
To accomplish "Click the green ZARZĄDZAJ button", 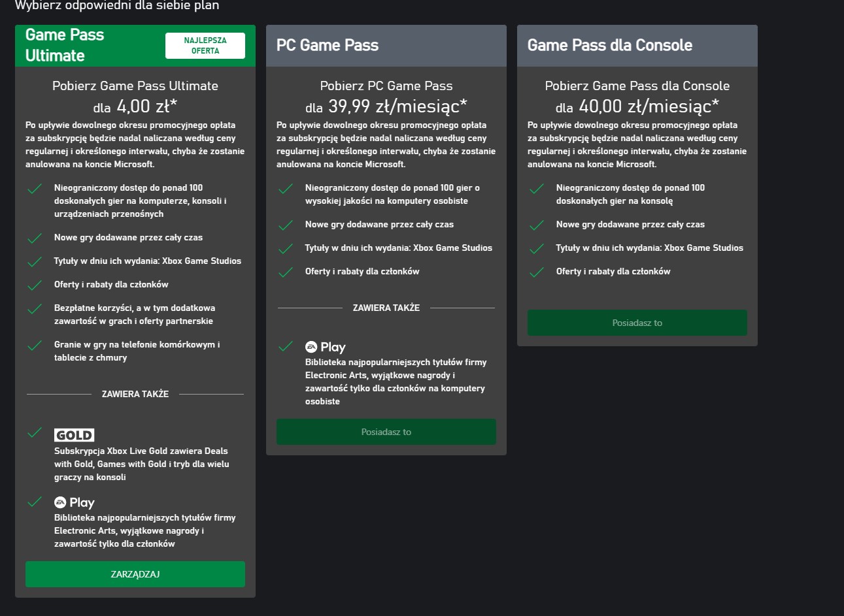I will click(135, 574).
